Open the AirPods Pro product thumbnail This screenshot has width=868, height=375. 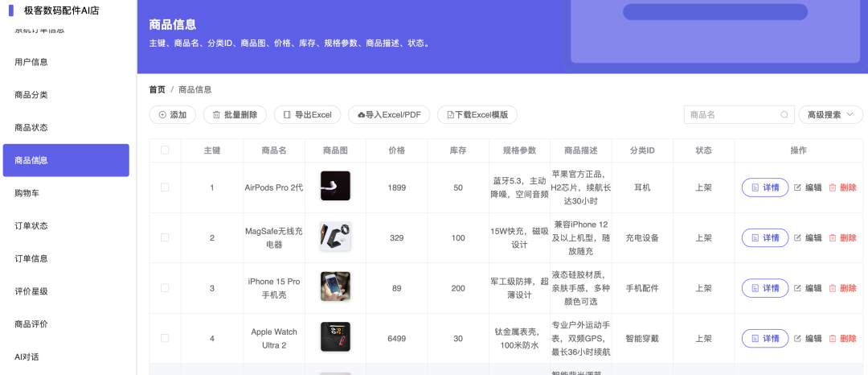(x=335, y=186)
